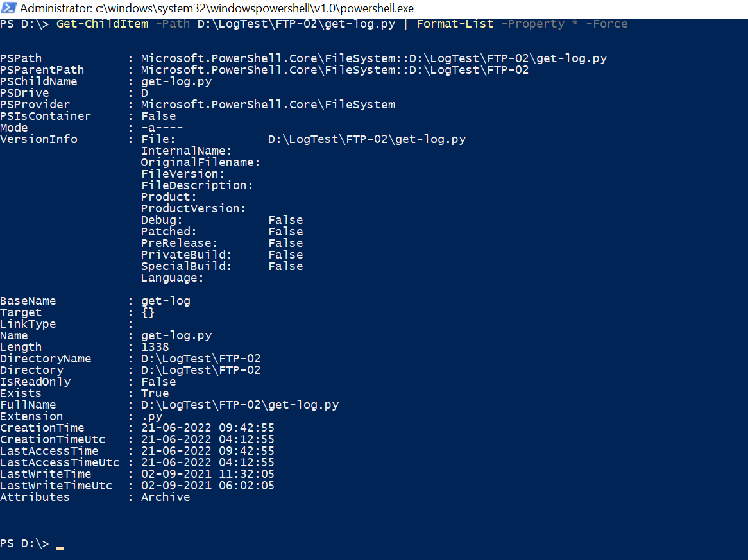Click the Get-ChildItem command text
The width and height of the screenshot is (748, 560).
point(102,24)
